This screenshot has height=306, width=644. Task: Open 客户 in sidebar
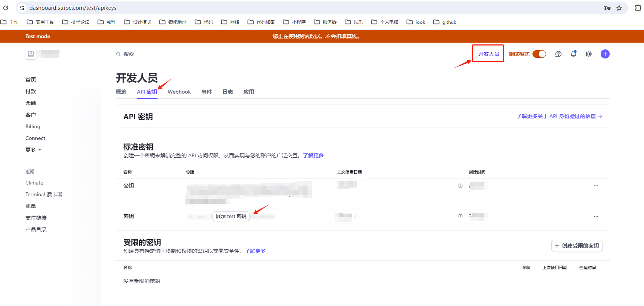(x=31, y=115)
